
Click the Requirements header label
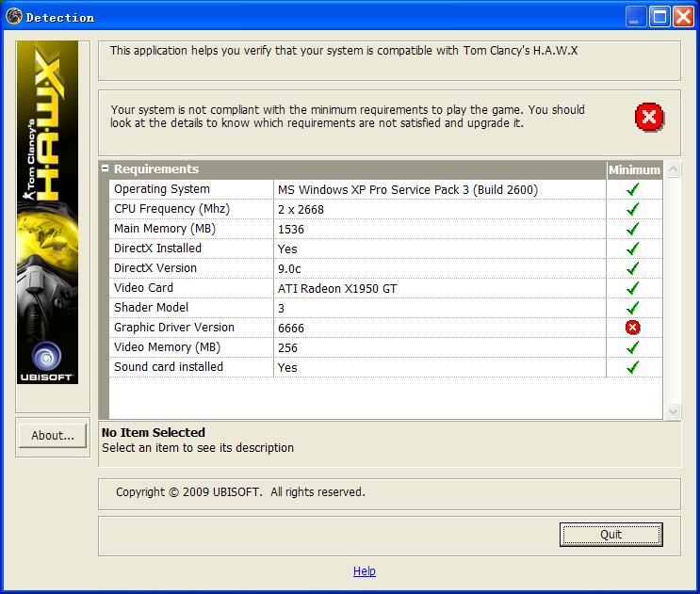[x=156, y=169]
